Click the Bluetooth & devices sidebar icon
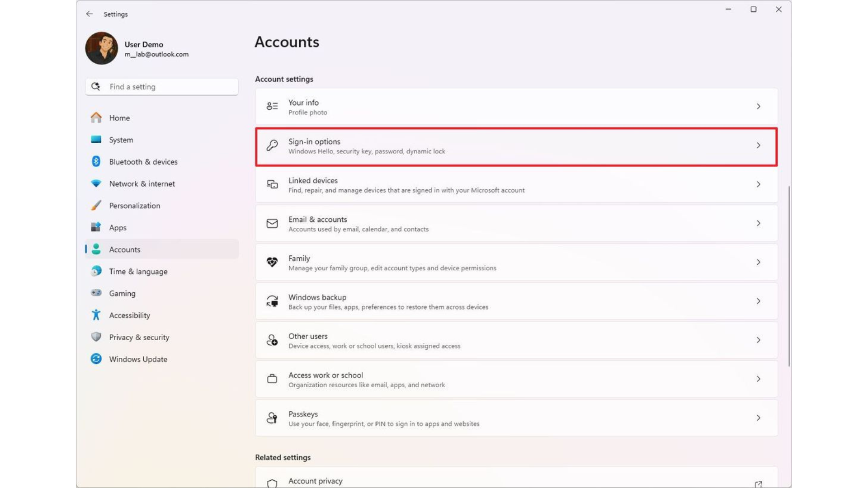This screenshot has width=868, height=488. tap(96, 161)
